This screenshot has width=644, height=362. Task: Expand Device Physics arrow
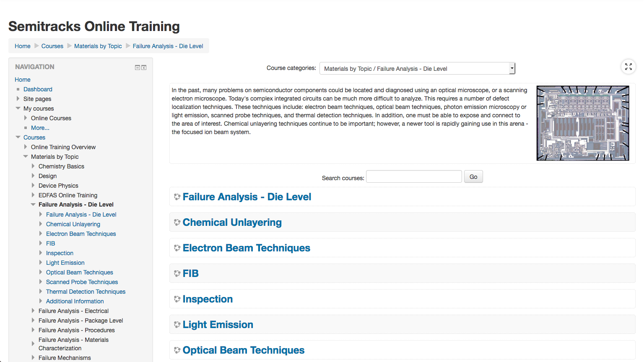(33, 186)
